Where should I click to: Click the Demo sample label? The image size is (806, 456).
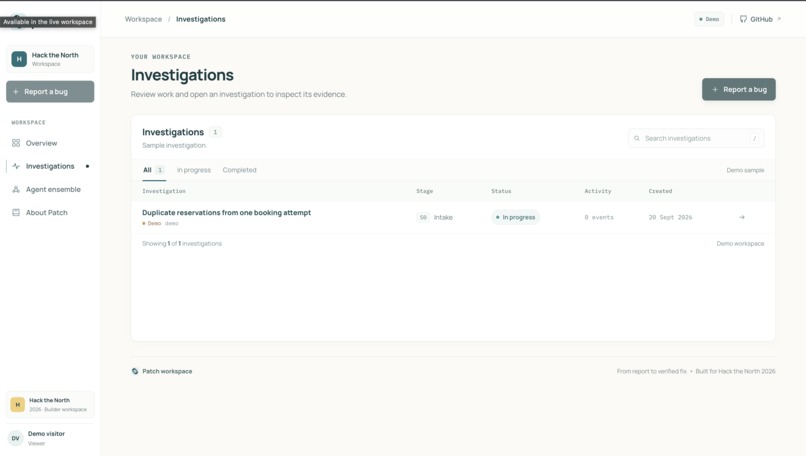pyautogui.click(x=745, y=170)
